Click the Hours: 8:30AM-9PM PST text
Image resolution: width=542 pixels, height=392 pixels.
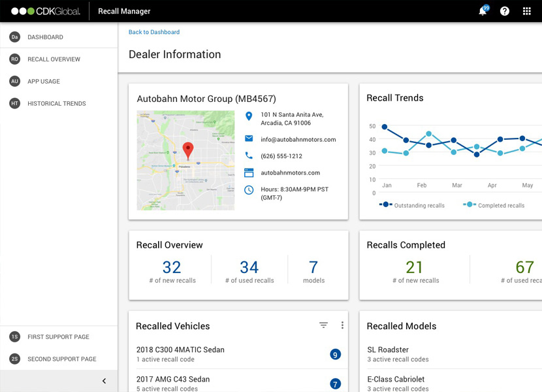tap(295, 193)
